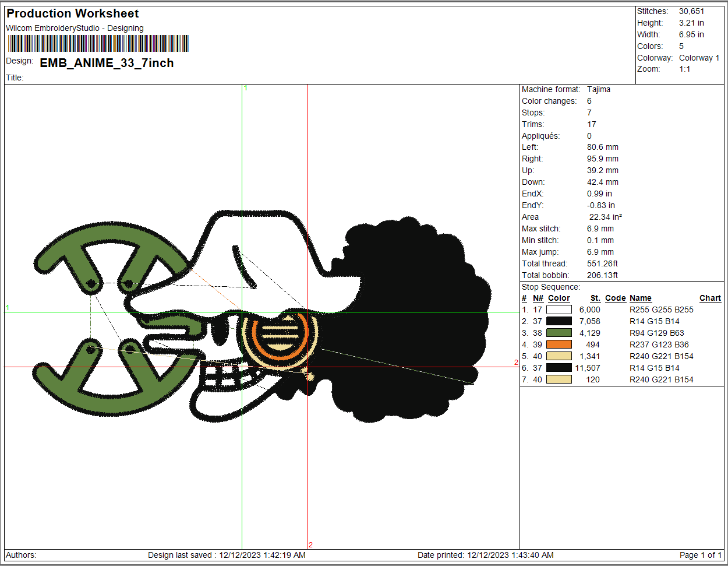This screenshot has width=728, height=566.
Task: Click the 'Chart' column header
Action: (710, 298)
